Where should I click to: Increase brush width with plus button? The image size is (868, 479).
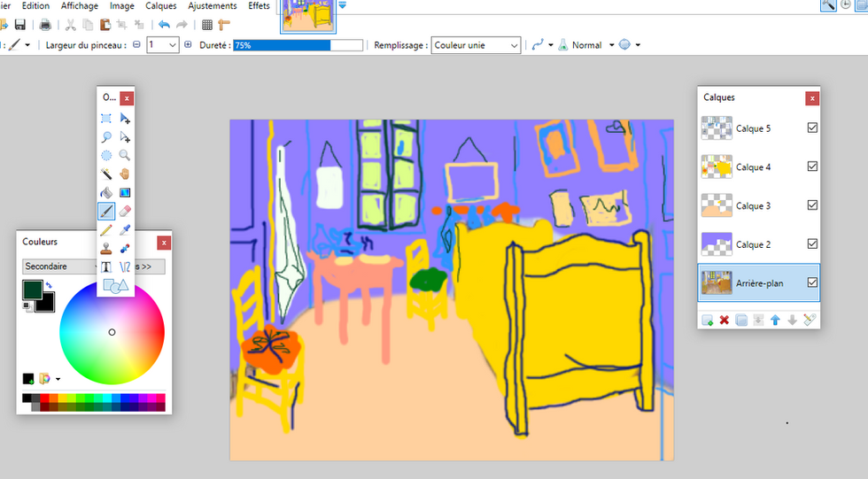188,45
